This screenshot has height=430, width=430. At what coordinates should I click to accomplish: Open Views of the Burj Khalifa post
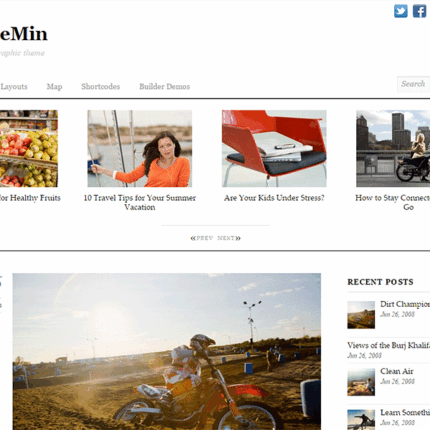coord(389,345)
